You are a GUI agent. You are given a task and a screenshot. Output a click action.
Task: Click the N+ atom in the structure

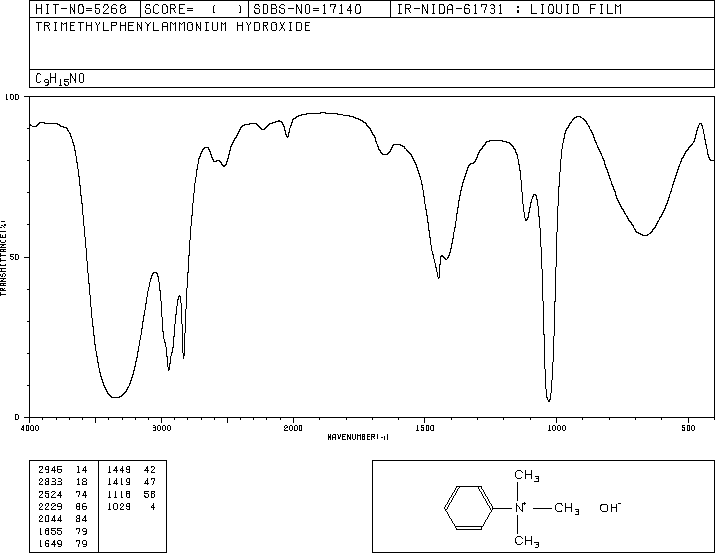point(520,508)
